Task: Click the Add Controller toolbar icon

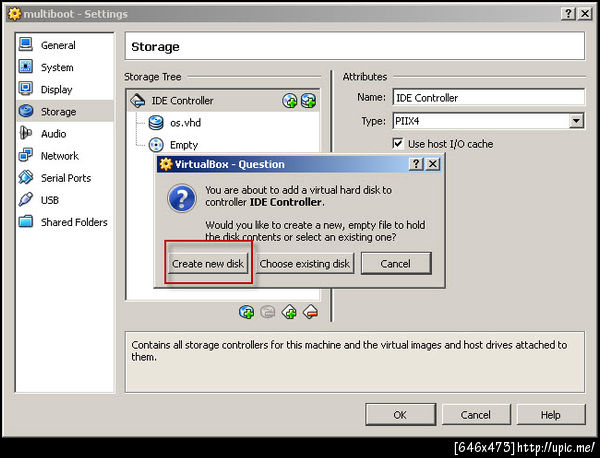Action: [x=289, y=312]
